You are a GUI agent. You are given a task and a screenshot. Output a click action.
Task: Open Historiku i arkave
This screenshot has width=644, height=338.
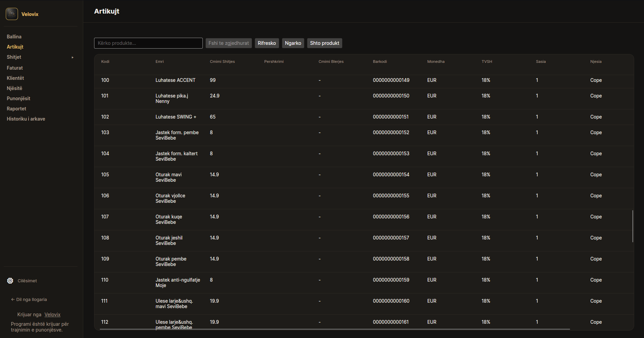point(26,119)
